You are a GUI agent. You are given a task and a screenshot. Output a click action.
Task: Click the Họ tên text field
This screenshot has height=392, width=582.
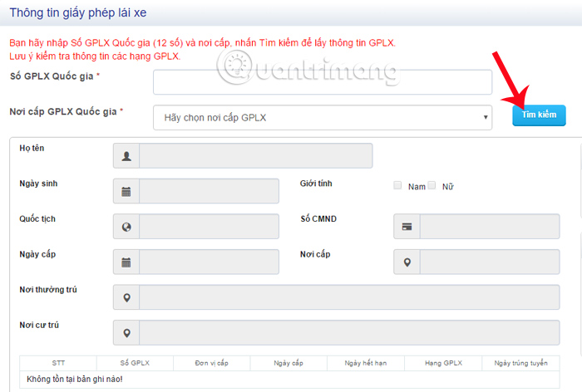[256, 156]
